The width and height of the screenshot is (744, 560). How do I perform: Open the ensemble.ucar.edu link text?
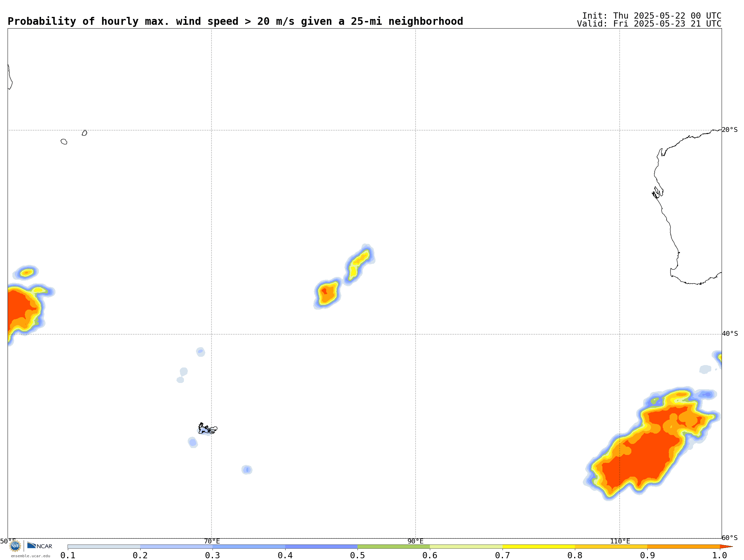click(x=31, y=556)
